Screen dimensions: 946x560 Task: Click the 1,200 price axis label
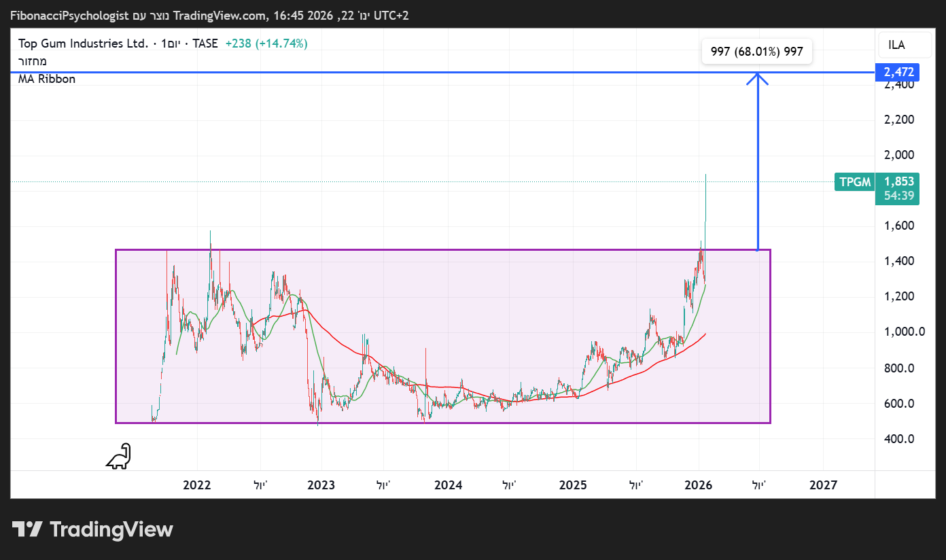point(899,296)
